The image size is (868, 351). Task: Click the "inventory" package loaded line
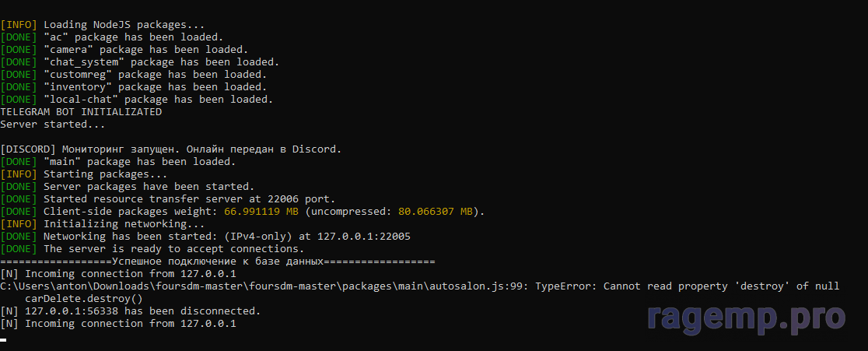134,87
